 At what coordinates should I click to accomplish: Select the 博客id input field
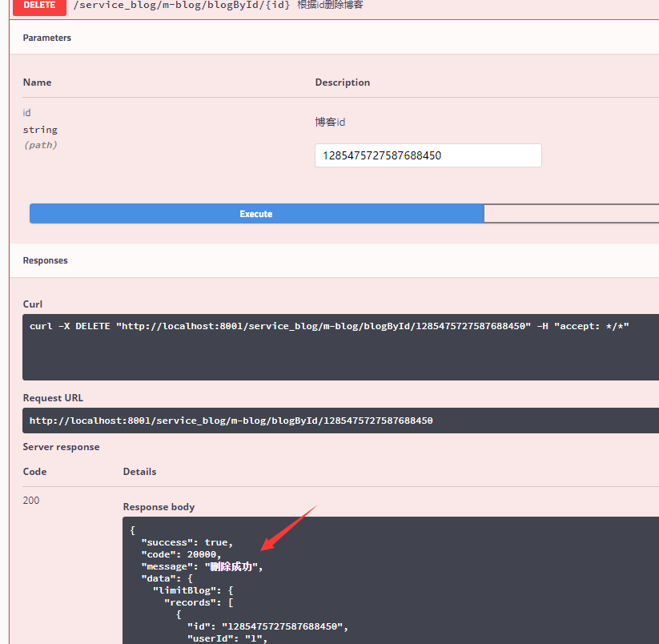pyautogui.click(x=428, y=155)
